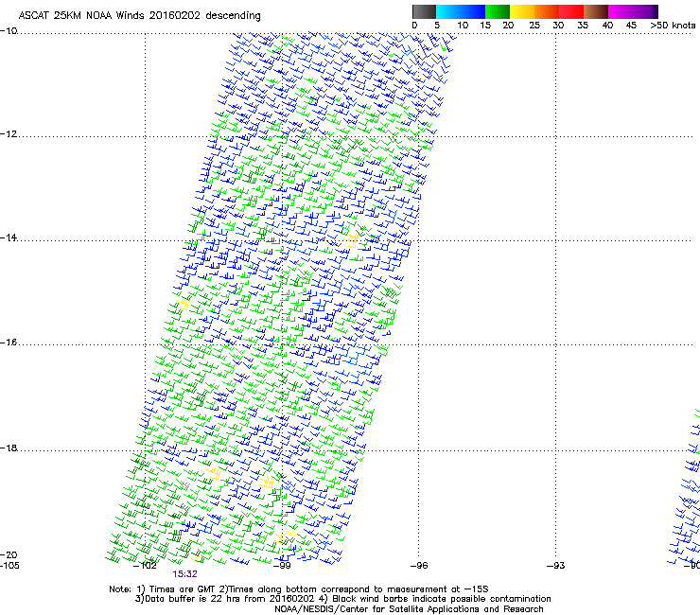Click the -105 longitude axis label
700x615 pixels.
[9, 566]
